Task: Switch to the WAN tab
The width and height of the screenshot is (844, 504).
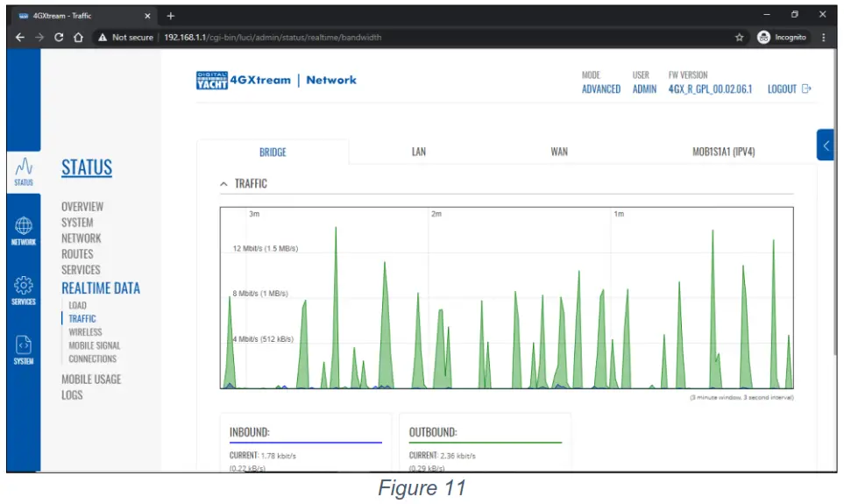Action: [x=559, y=152]
